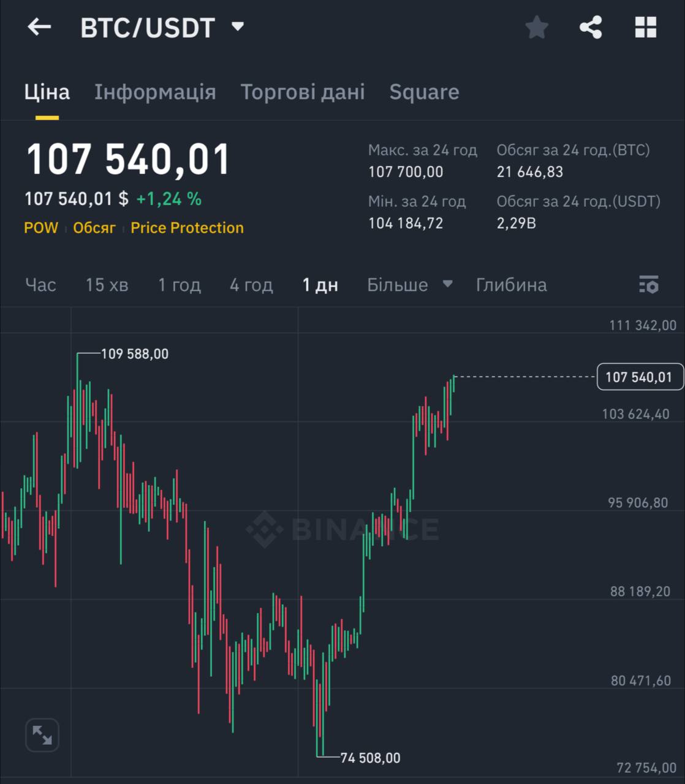
Task: Add BTC/USDT to favorites with star icon
Action: pyautogui.click(x=537, y=28)
